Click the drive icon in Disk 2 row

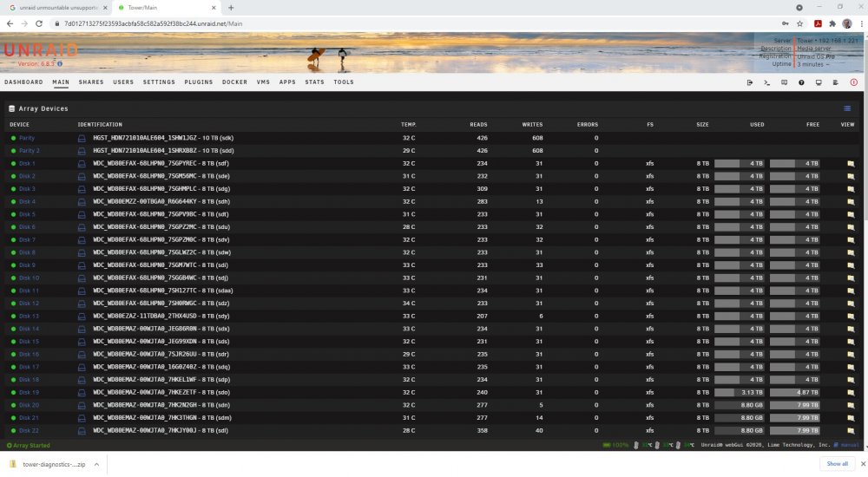82,177
